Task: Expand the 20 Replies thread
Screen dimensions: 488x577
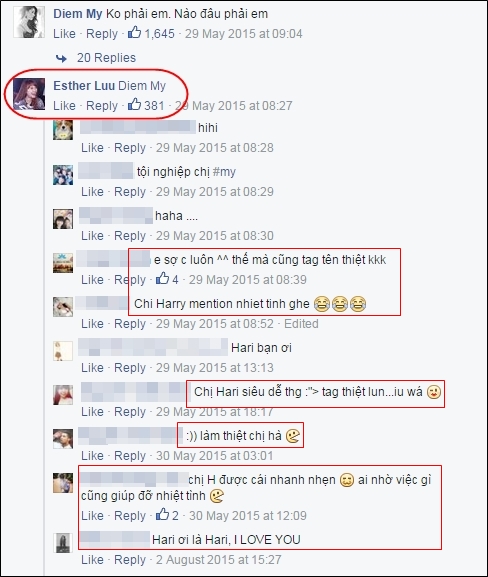Action: coord(106,58)
